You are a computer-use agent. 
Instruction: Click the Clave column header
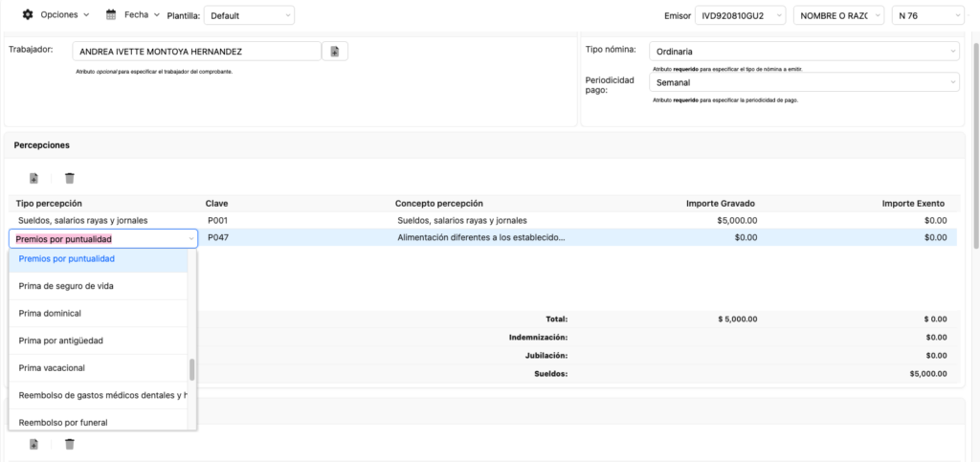tap(217, 204)
